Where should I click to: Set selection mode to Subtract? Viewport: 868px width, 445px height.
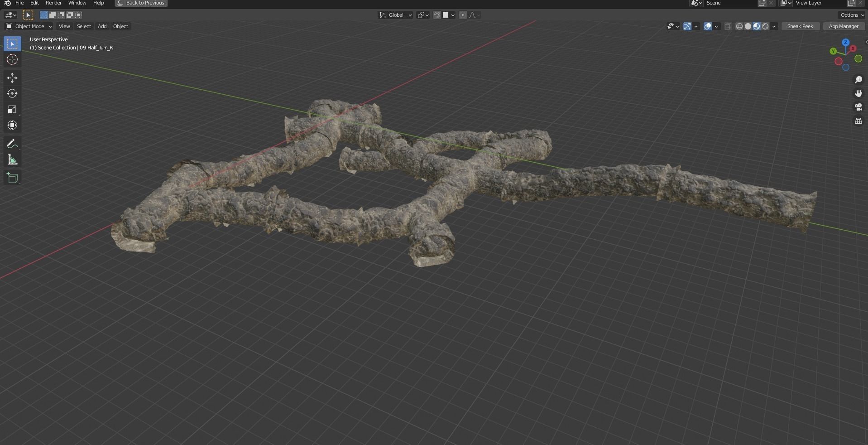click(x=61, y=15)
